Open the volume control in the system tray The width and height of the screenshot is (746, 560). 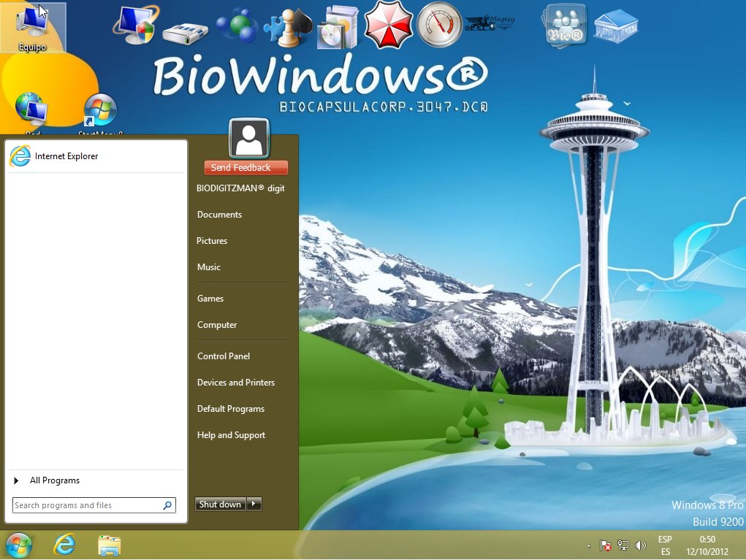pyautogui.click(x=641, y=545)
